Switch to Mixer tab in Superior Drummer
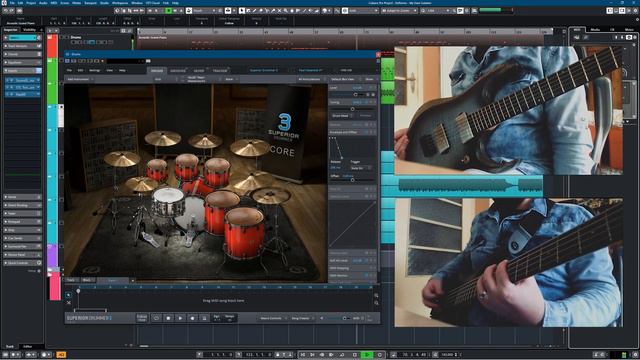 tap(199, 71)
